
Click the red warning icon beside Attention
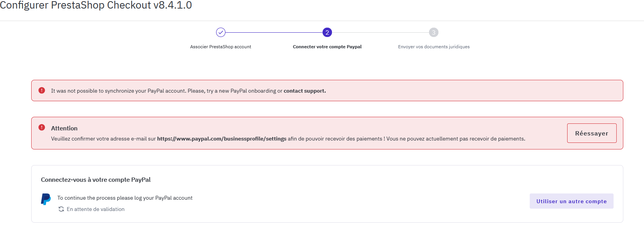tap(42, 127)
